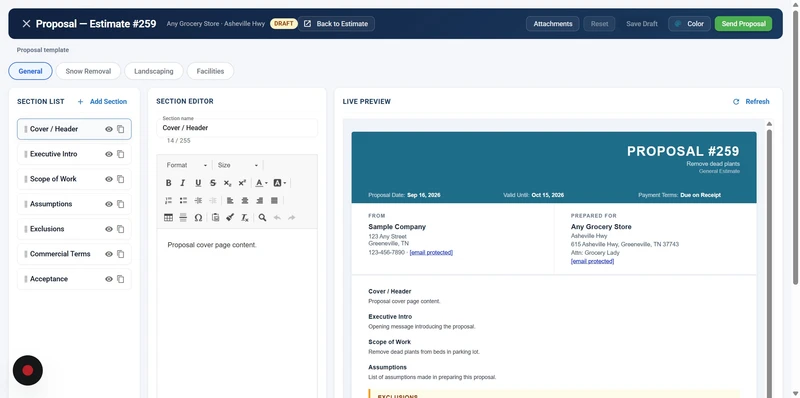Open the font Size dropdown

tap(238, 165)
